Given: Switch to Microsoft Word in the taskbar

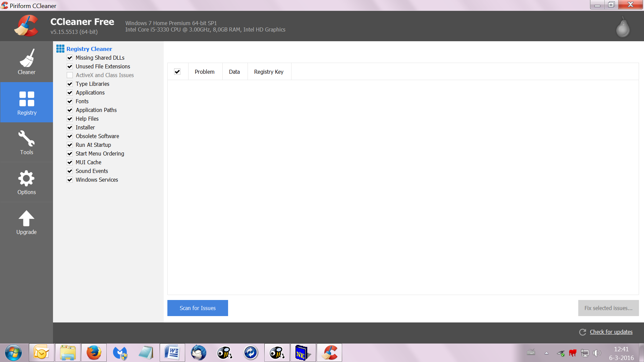Looking at the screenshot, I should pos(172,353).
